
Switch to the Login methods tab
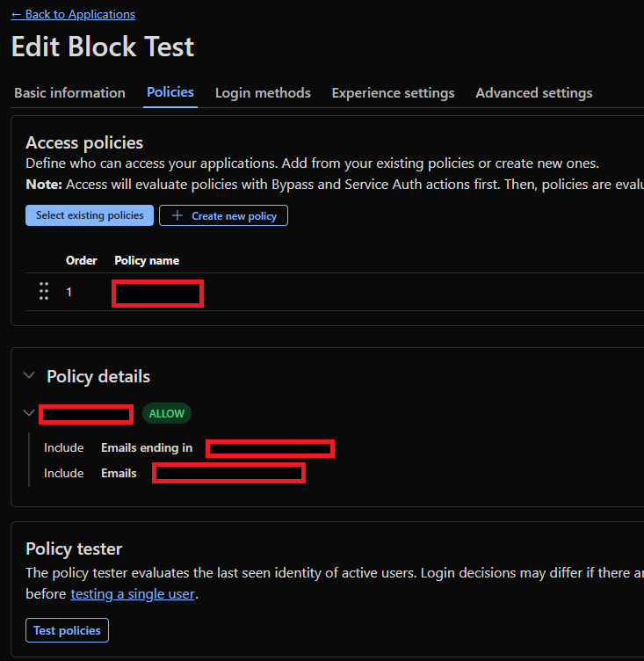point(263,93)
